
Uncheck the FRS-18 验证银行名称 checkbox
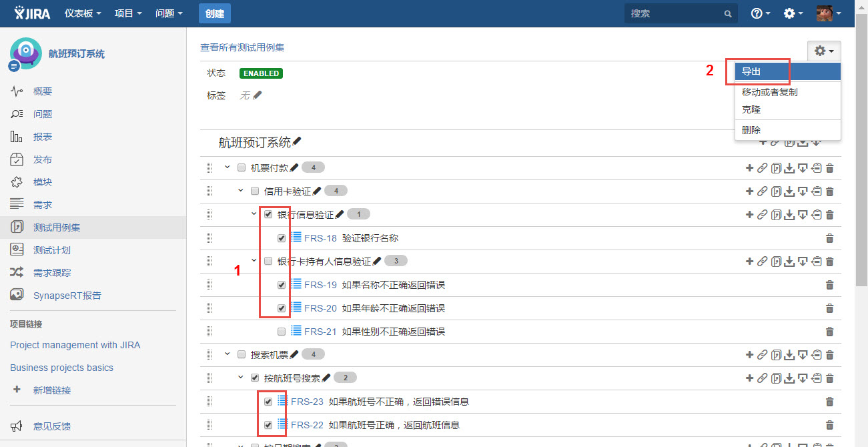click(282, 238)
